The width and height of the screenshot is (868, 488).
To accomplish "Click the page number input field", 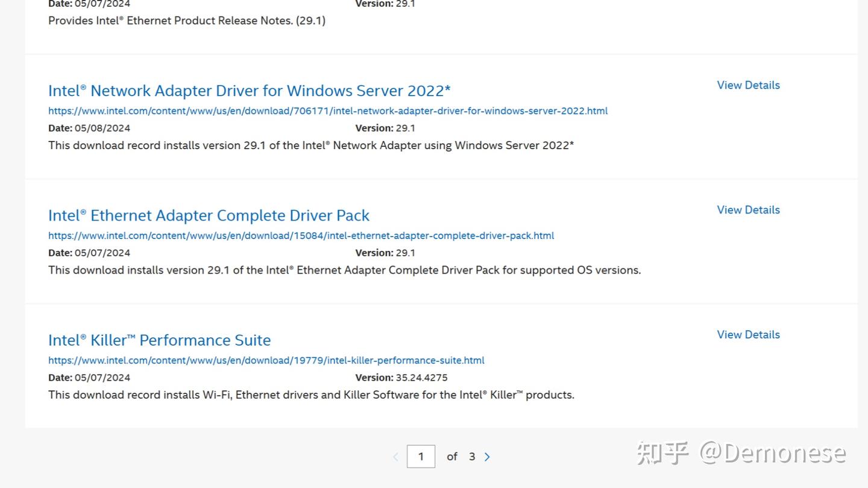I will coord(421,457).
